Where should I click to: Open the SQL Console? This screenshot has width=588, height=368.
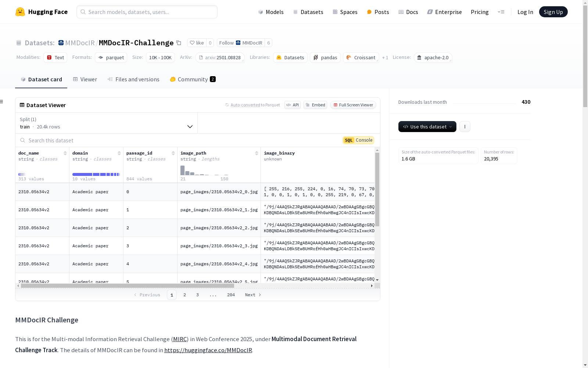click(x=358, y=140)
